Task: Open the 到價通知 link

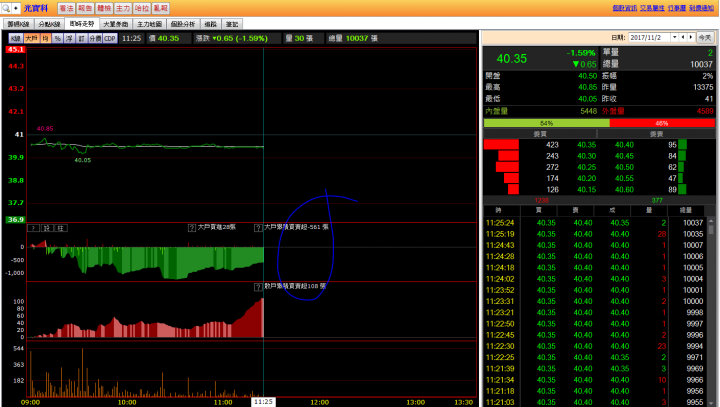Action: point(701,8)
